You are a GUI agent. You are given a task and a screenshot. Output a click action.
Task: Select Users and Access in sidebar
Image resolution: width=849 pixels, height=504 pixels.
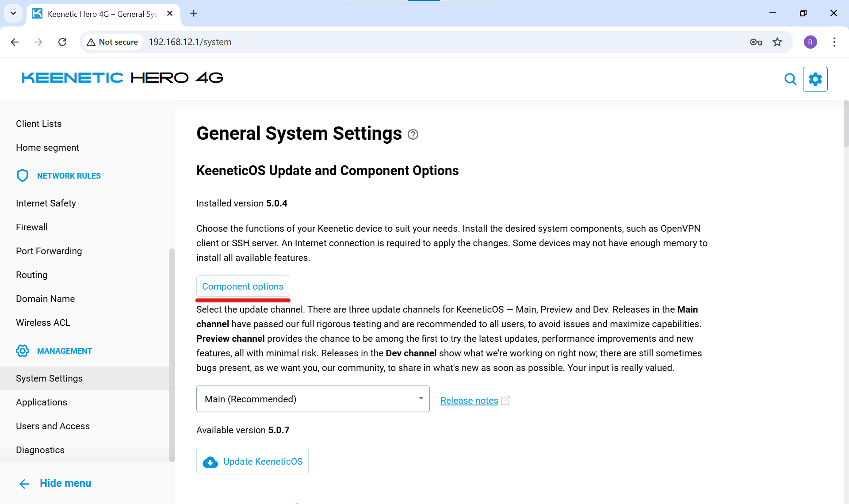[x=53, y=426]
